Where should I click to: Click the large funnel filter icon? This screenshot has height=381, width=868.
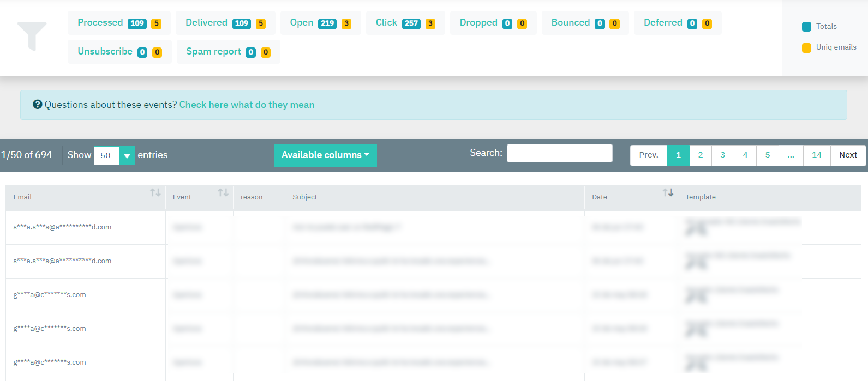(x=32, y=36)
